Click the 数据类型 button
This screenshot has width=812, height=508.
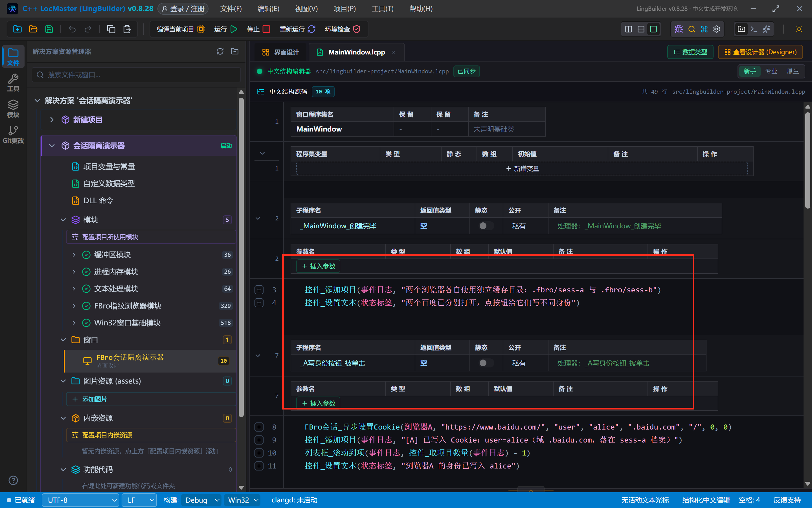(x=690, y=52)
